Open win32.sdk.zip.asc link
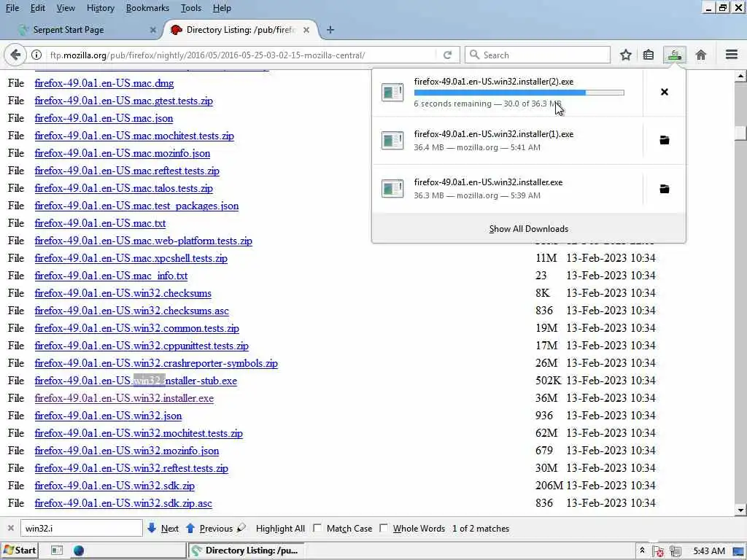This screenshot has width=747, height=560. (123, 503)
